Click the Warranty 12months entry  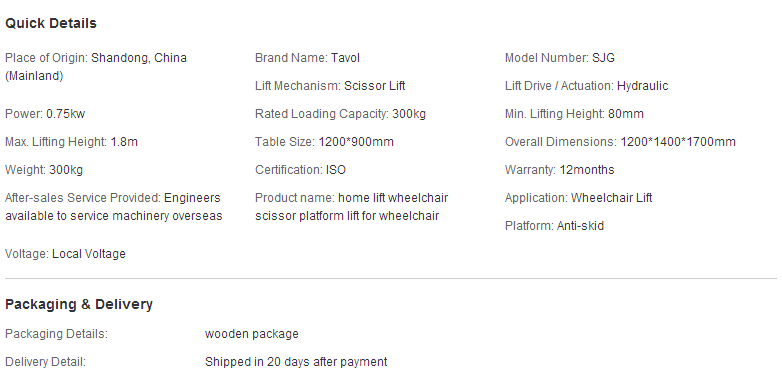[560, 170]
